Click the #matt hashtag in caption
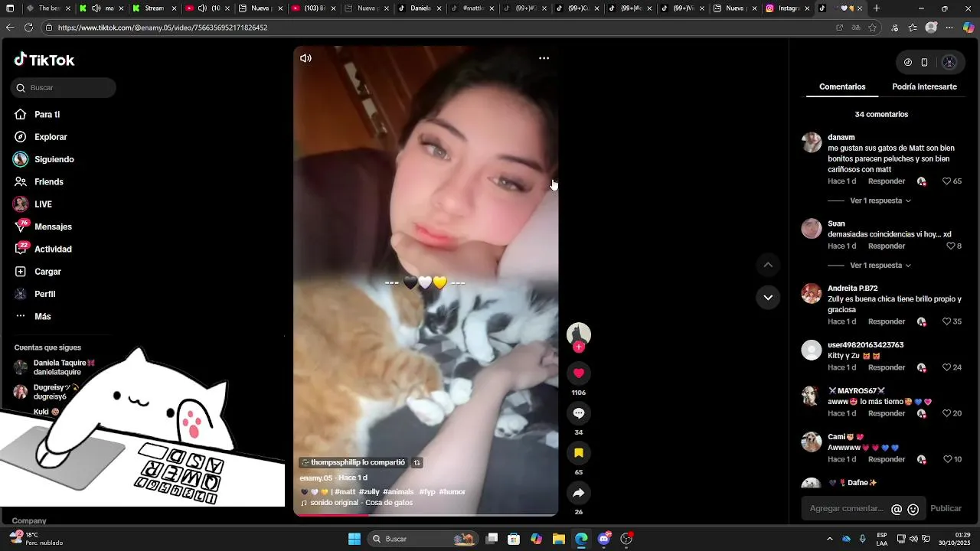 point(345,492)
